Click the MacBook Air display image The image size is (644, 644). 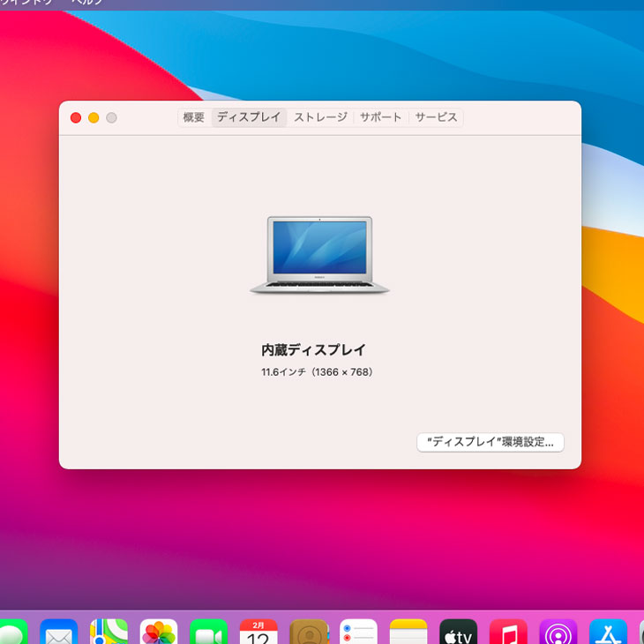point(319,255)
